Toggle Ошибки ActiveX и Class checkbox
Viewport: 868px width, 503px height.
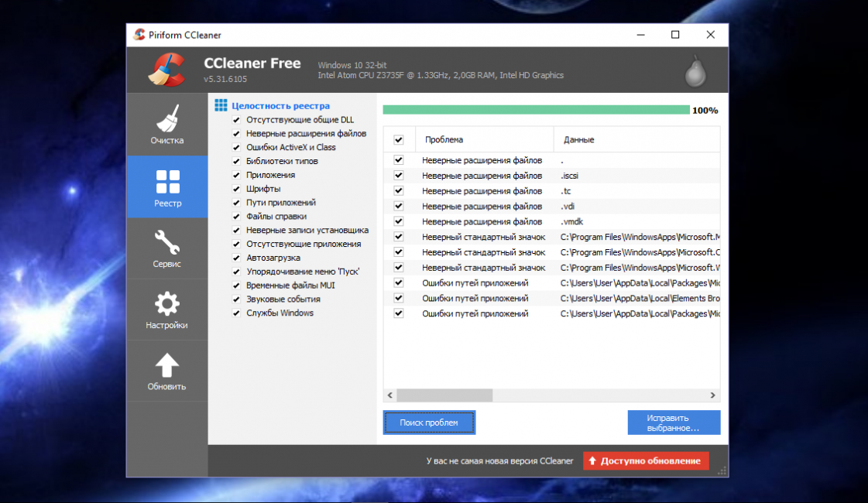(236, 148)
